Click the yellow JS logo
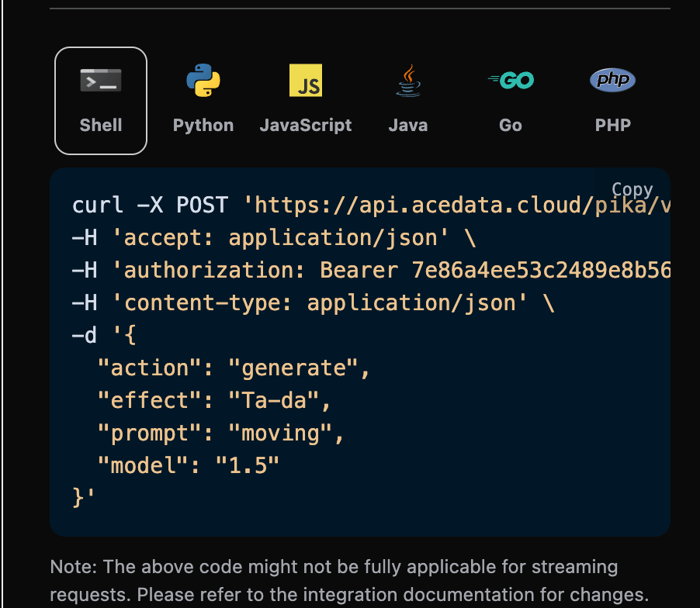This screenshot has height=608, width=700. [306, 81]
